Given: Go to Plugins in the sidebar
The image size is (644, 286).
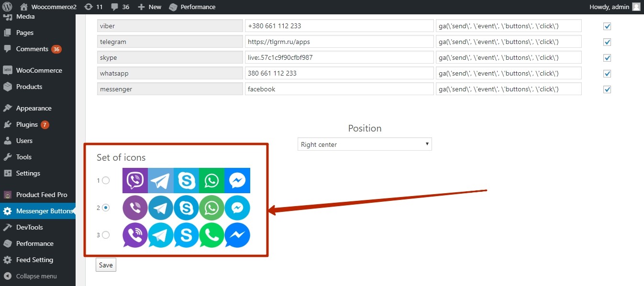Looking at the screenshot, I should (x=27, y=124).
